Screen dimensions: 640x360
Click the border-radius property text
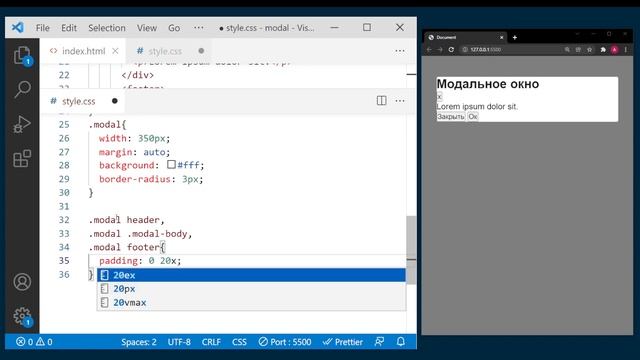(135, 179)
